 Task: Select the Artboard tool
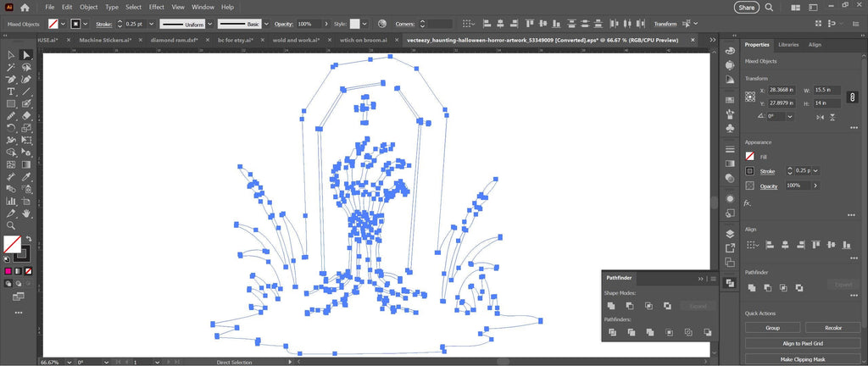coord(26,202)
